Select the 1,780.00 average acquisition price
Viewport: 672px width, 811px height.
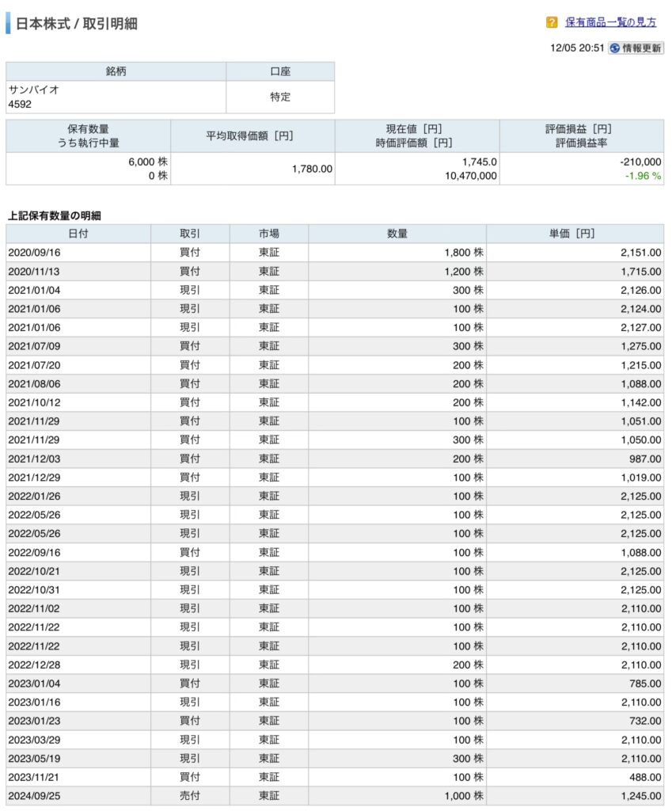tap(311, 169)
